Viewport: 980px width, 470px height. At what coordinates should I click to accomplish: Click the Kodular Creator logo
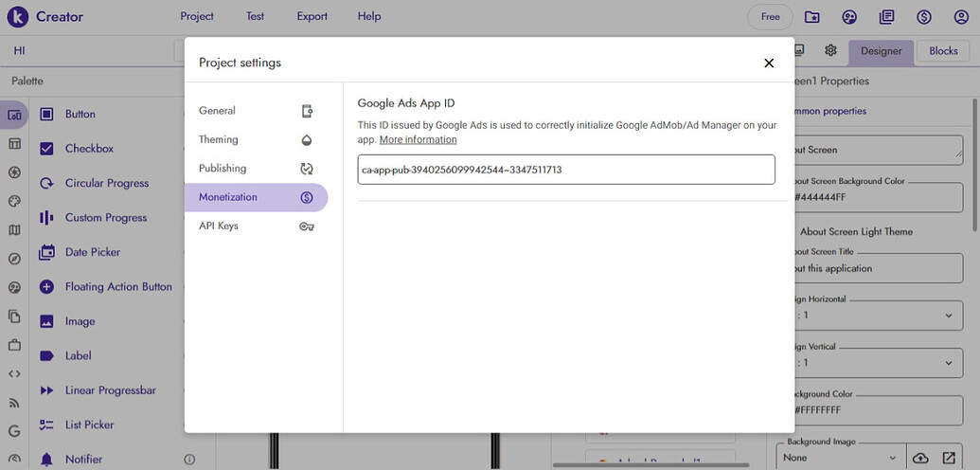point(18,17)
